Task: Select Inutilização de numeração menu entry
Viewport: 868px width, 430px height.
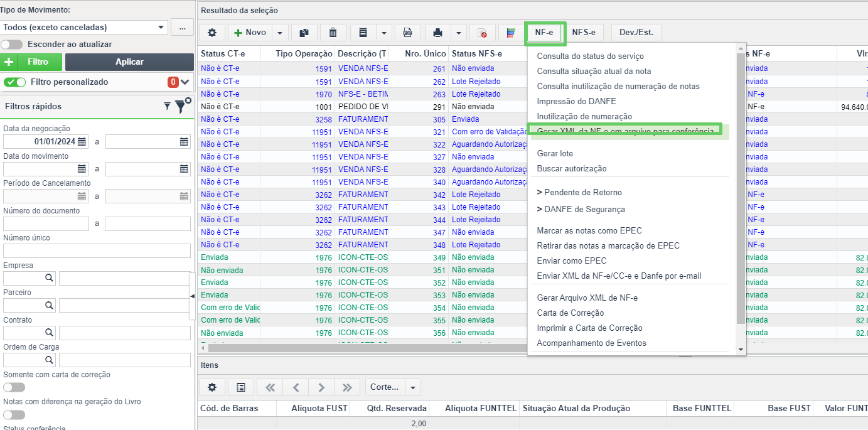Action: 584,116
